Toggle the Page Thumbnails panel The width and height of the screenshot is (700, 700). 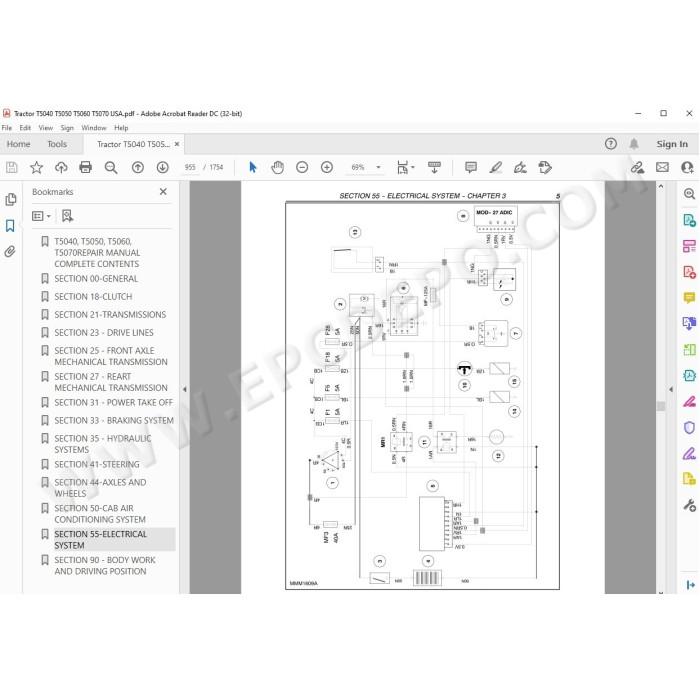click(11, 199)
